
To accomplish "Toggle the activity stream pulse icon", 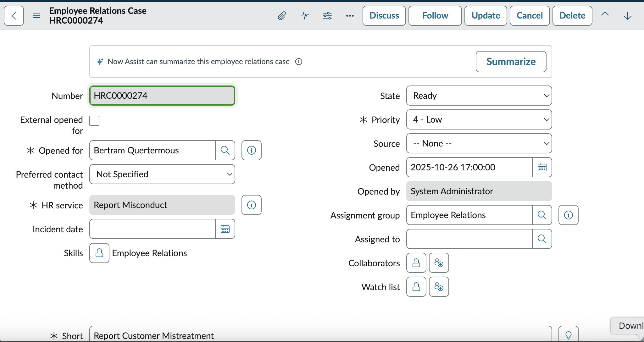I will click(x=304, y=16).
